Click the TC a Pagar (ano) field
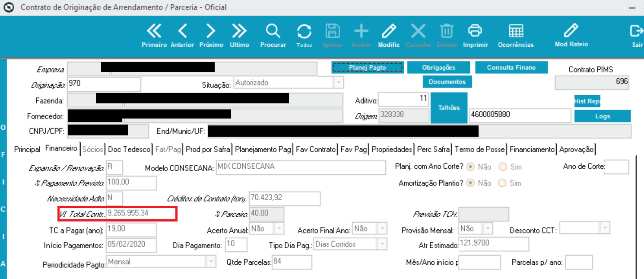The width and height of the screenshot is (644, 279). pos(131,230)
